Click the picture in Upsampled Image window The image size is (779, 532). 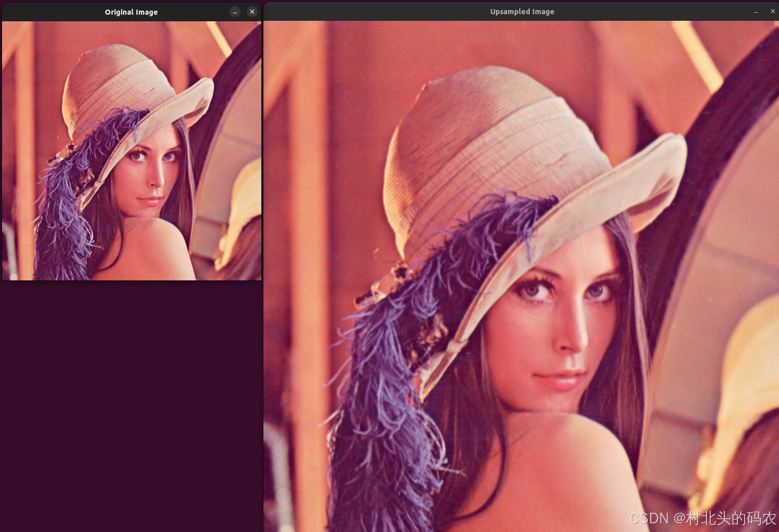pos(521,276)
